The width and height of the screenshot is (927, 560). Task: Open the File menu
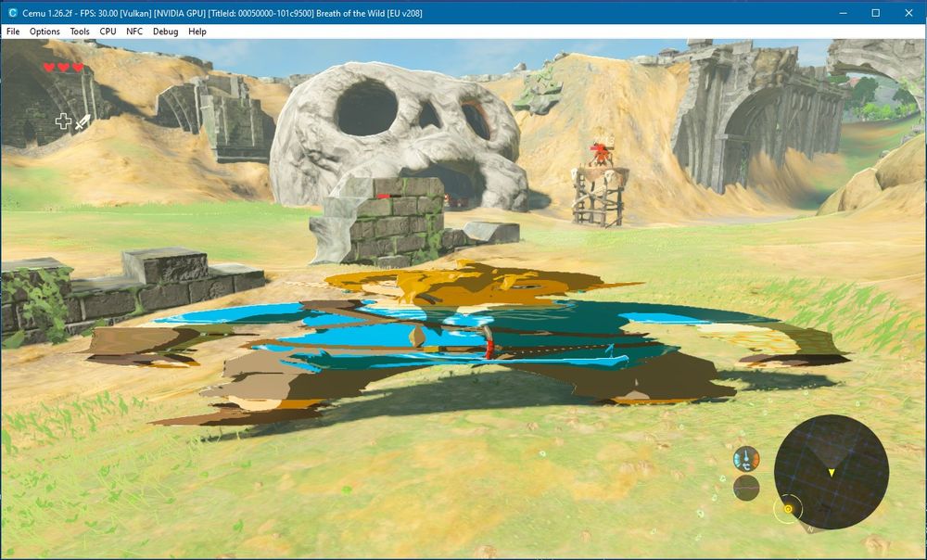tap(12, 32)
